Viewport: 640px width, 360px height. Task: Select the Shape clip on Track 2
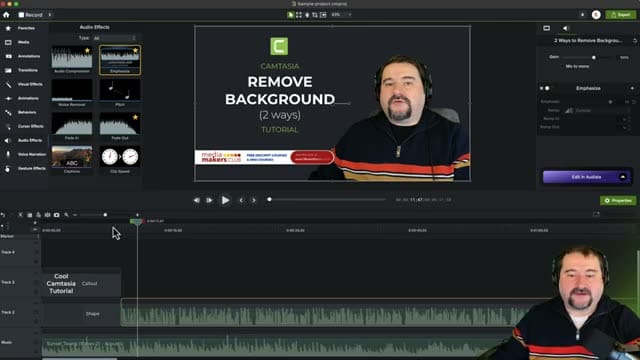(x=82, y=313)
